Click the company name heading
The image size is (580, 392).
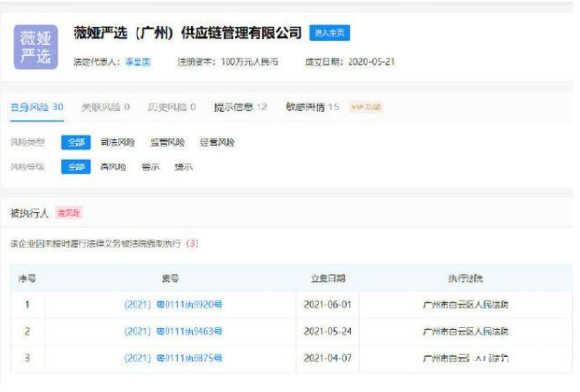(x=188, y=33)
